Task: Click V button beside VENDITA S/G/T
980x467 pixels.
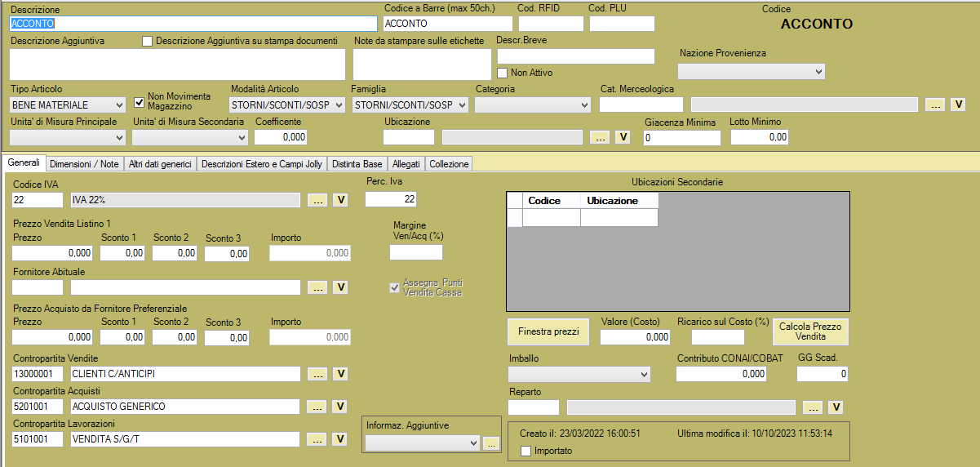Action: point(340,439)
